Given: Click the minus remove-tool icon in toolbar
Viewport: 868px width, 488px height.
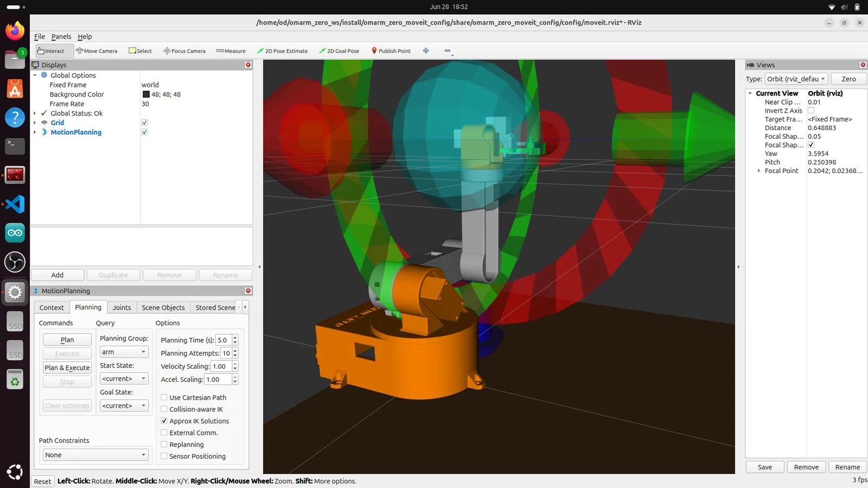Looking at the screenshot, I should (x=448, y=51).
